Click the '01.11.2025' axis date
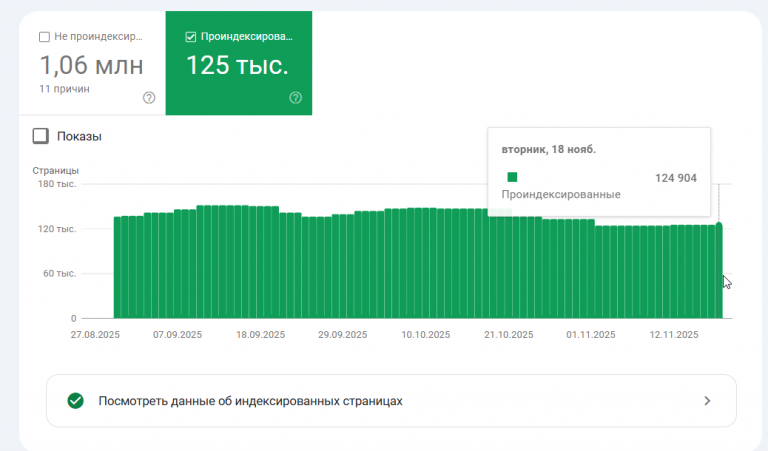 [591, 335]
